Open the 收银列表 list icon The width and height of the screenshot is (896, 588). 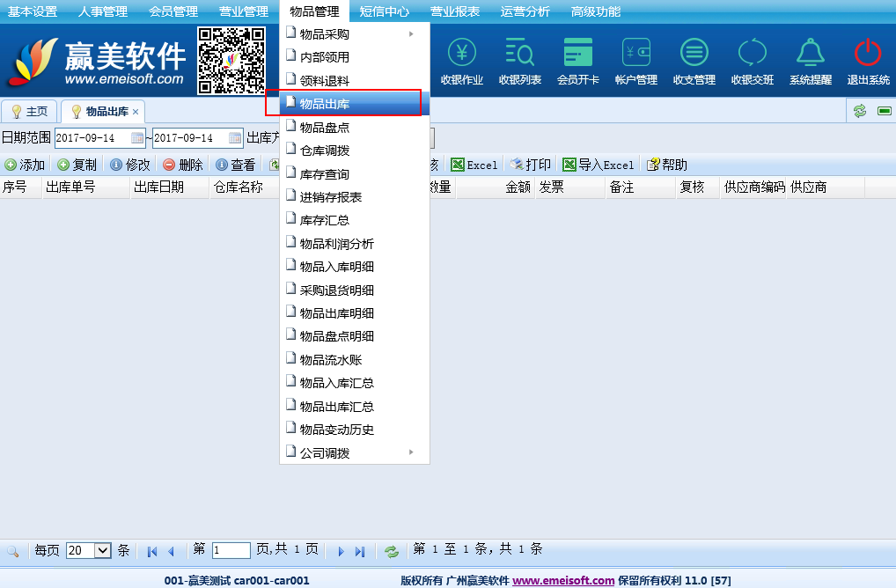pyautogui.click(x=519, y=55)
